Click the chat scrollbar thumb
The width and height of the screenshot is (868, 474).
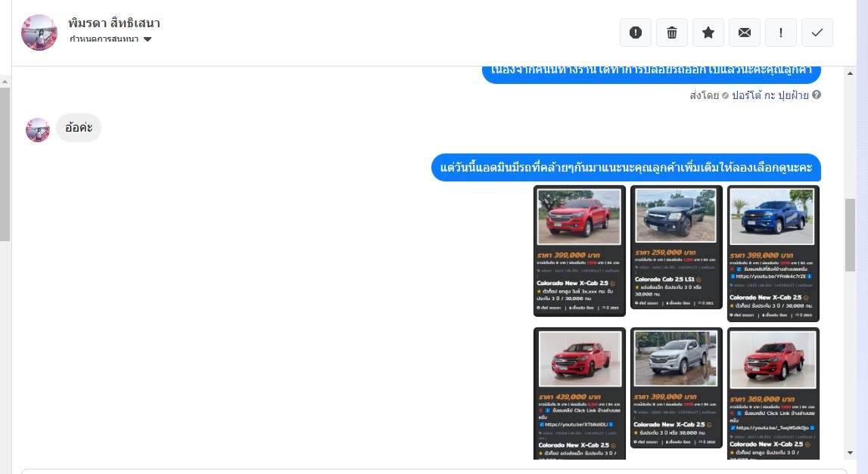tap(851, 235)
